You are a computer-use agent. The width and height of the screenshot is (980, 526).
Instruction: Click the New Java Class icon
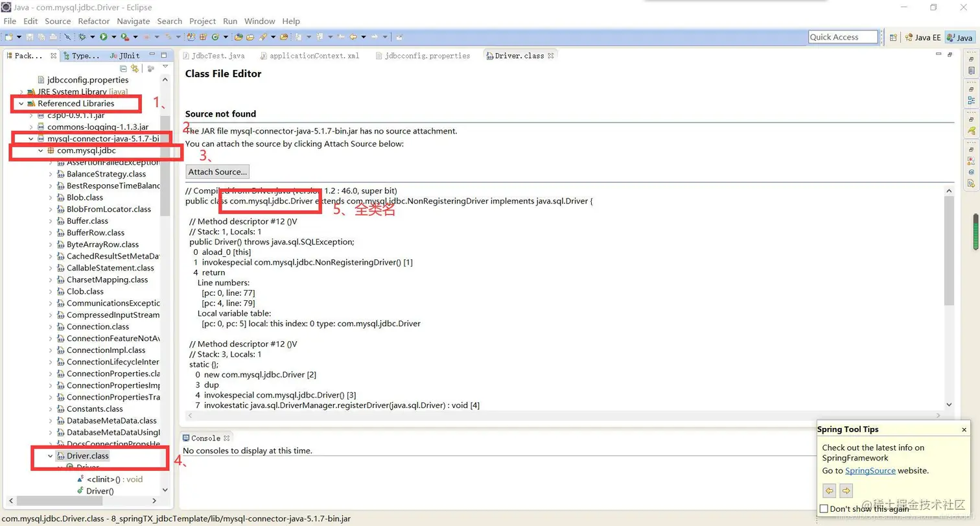[215, 37]
